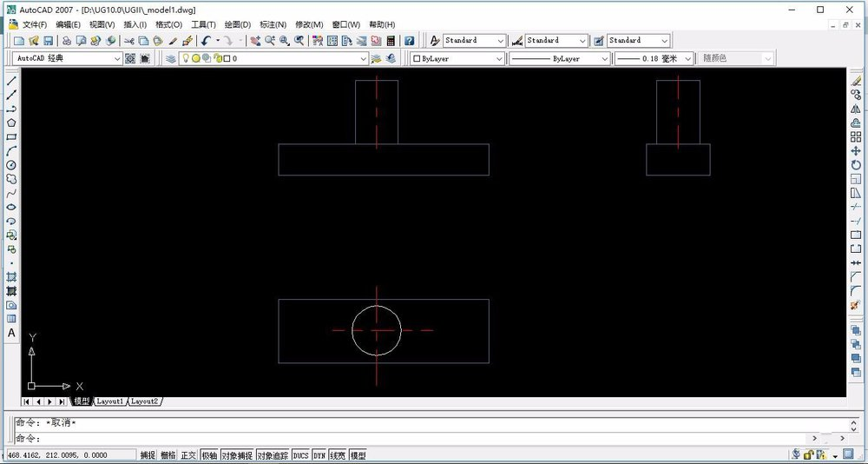Select the Scale tool

856,179
